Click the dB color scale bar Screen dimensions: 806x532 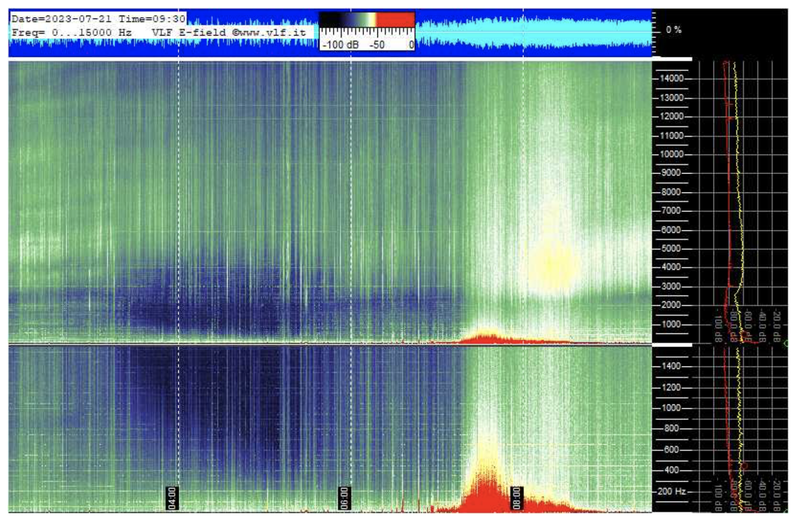(367, 20)
